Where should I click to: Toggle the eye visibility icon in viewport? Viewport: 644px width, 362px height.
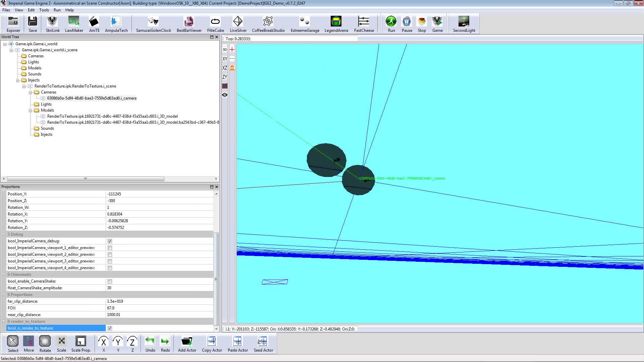coord(225,95)
